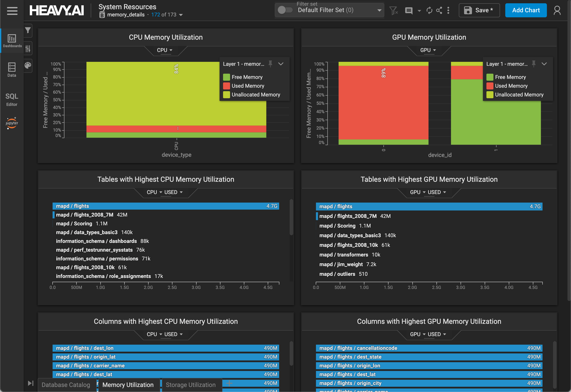Click the share dashboard icon
The width and height of the screenshot is (571, 392).
pyautogui.click(x=439, y=10)
